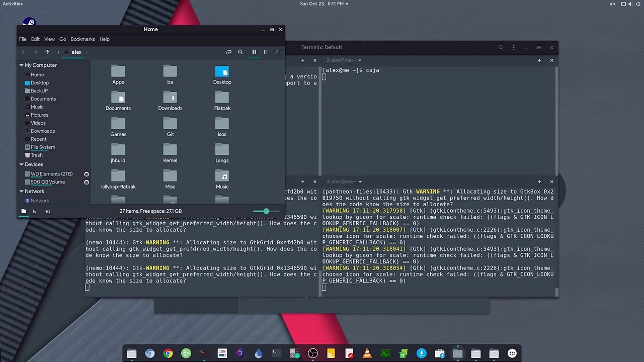This screenshot has width=644, height=362.
Task: Add terminal from 4: alex@me pane plus
Action: [x=539, y=182]
